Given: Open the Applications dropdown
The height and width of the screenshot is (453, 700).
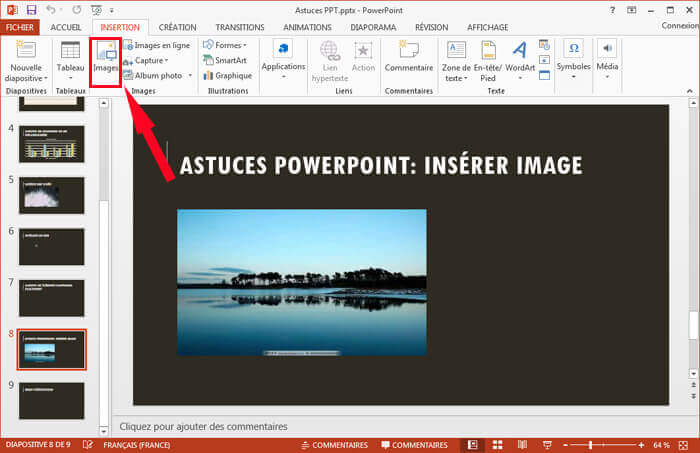Looking at the screenshot, I should pos(283,60).
